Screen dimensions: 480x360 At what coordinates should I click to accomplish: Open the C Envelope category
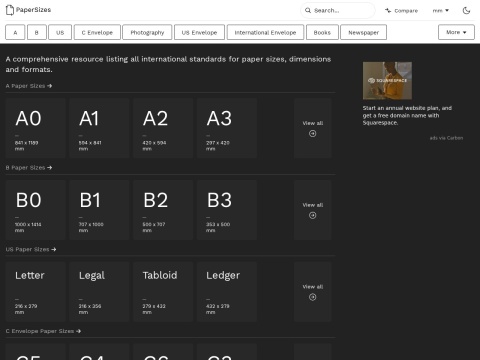pos(97,32)
